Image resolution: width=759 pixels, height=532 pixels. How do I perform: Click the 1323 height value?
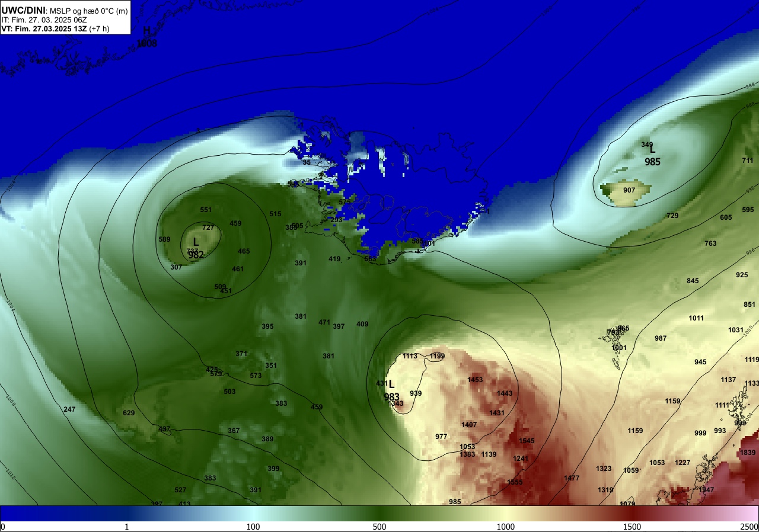(x=604, y=469)
